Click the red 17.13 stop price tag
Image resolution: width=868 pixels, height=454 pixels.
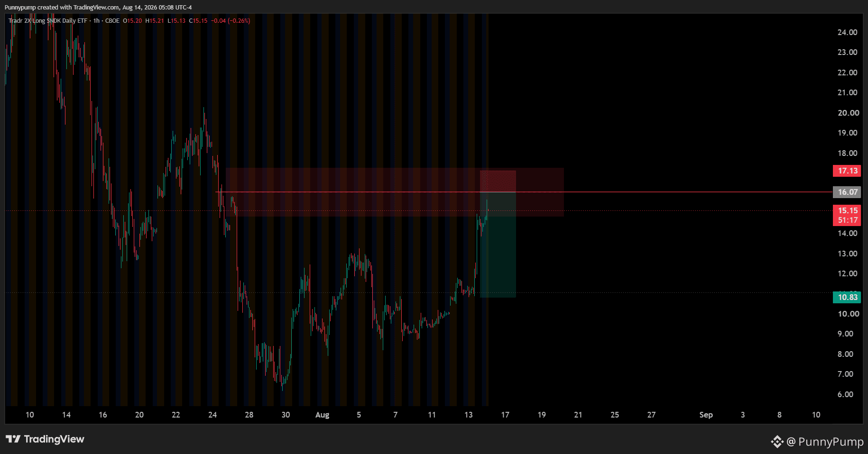pos(847,171)
